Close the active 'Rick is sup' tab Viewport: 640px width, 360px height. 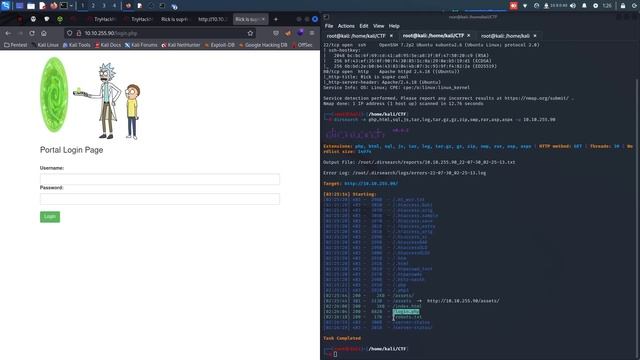pos(263,19)
